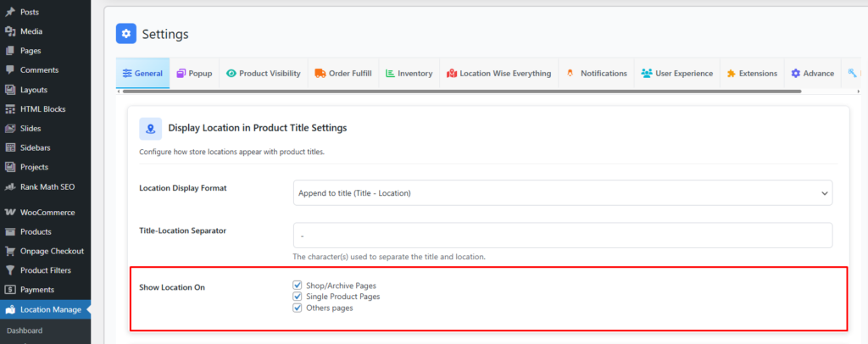Image resolution: width=868 pixels, height=344 pixels.
Task: Open the Product Visibility tab
Action: click(263, 74)
